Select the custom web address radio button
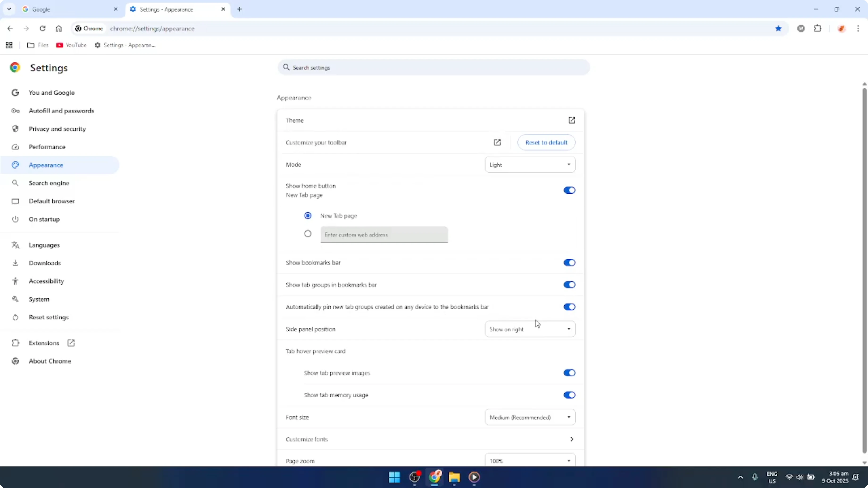The width and height of the screenshot is (868, 488). tap(308, 234)
